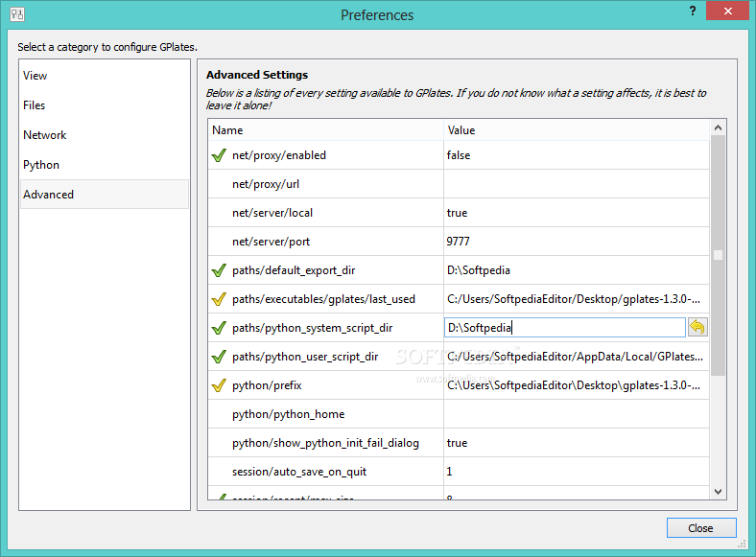The height and width of the screenshot is (557, 756).
Task: Click the D:\Softpedia value of default_export_dir
Action: pyautogui.click(x=479, y=270)
